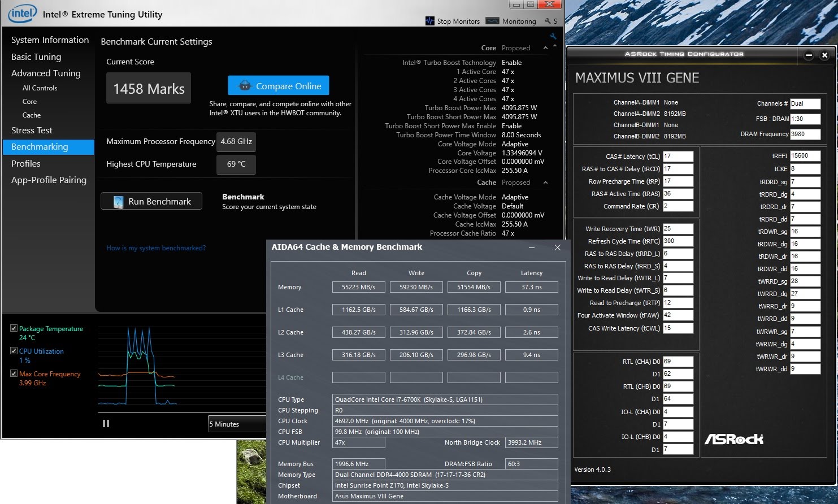The height and width of the screenshot is (504, 838).
Task: Click the Stop Monitors waveform icon
Action: tap(430, 21)
